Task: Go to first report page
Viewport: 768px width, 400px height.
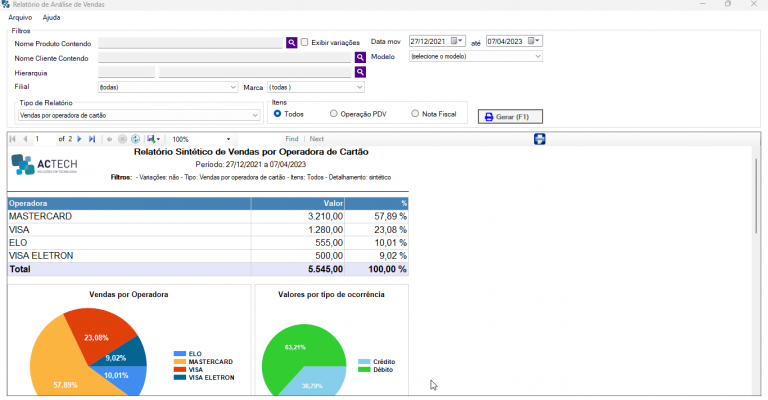Action: click(13, 139)
